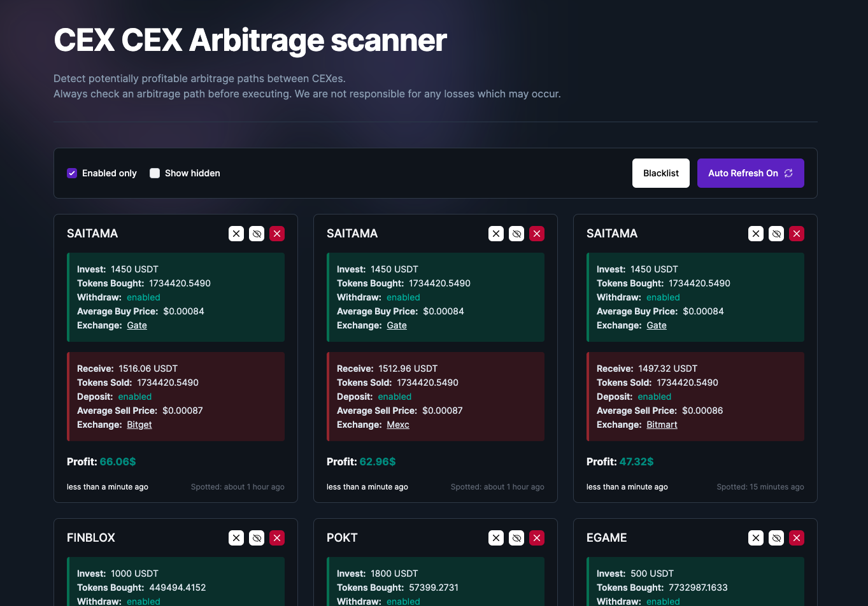Hide the POKT card with eye-slash icon

point(516,538)
